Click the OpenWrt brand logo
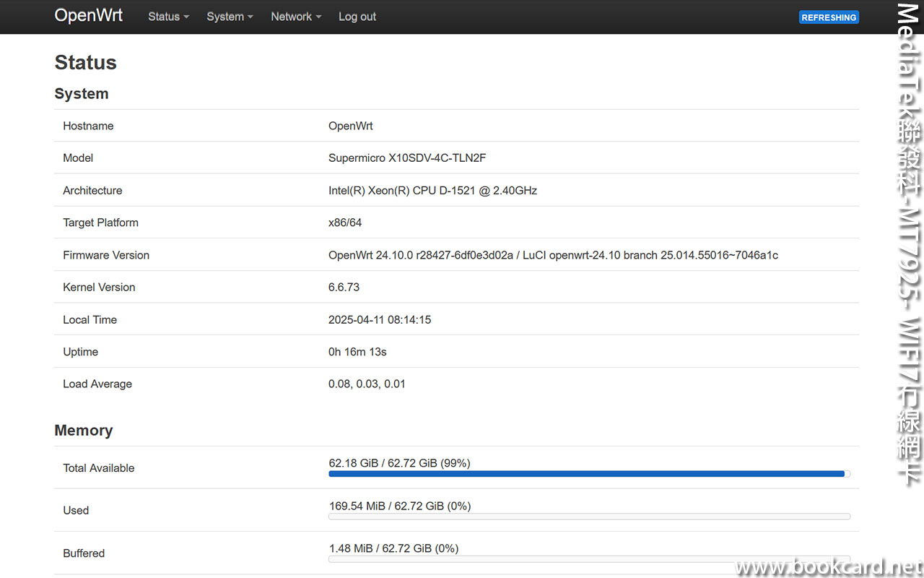 tap(88, 15)
